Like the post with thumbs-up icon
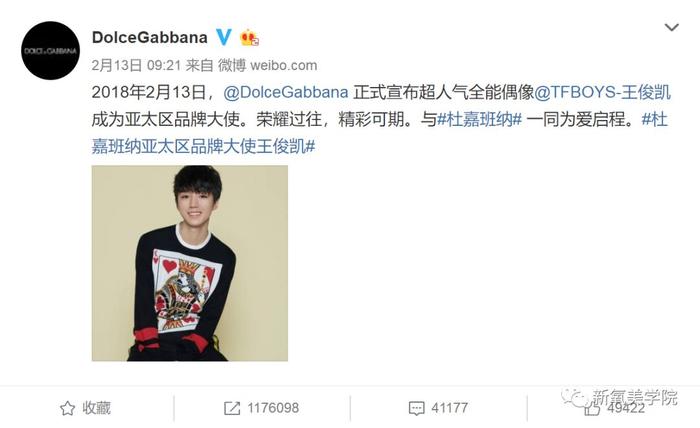The image size is (700, 428). click(x=592, y=408)
